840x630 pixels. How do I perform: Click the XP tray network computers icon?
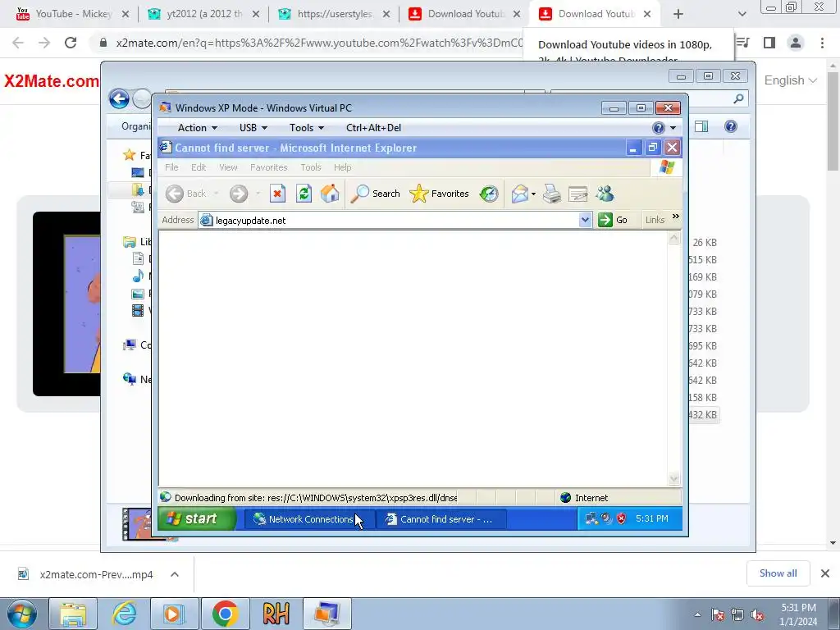coord(591,518)
